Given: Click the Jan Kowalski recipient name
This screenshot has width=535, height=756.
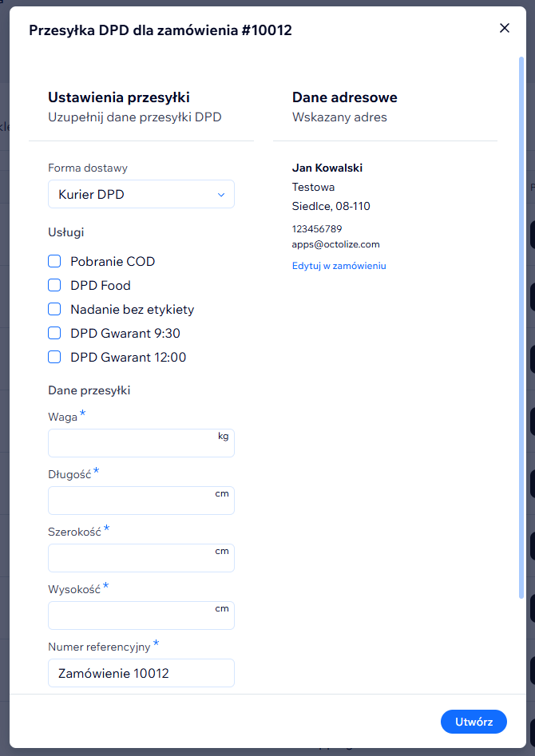Looking at the screenshot, I should 327,168.
